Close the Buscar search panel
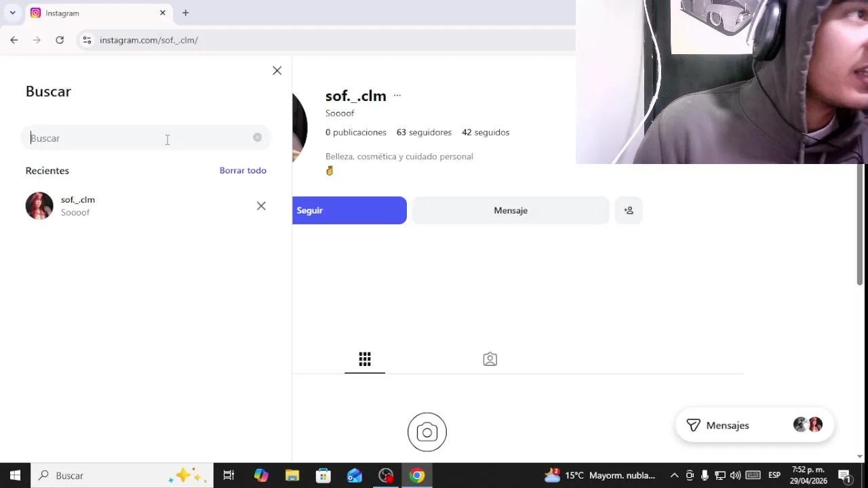This screenshot has height=488, width=868. pyautogui.click(x=277, y=70)
